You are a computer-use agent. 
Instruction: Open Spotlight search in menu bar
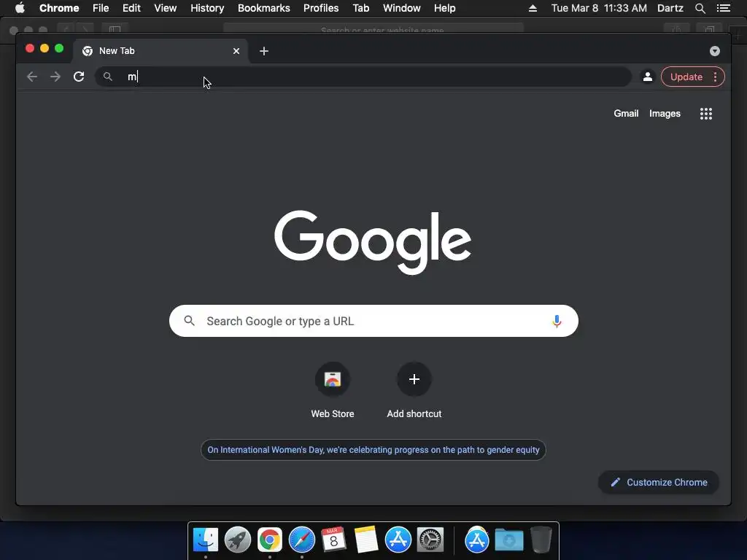[700, 8]
